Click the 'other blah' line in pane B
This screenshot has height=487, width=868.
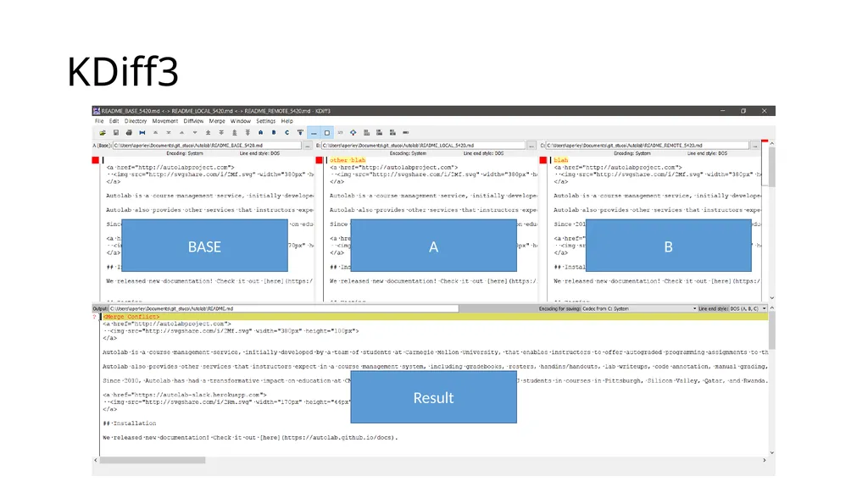[x=348, y=160]
